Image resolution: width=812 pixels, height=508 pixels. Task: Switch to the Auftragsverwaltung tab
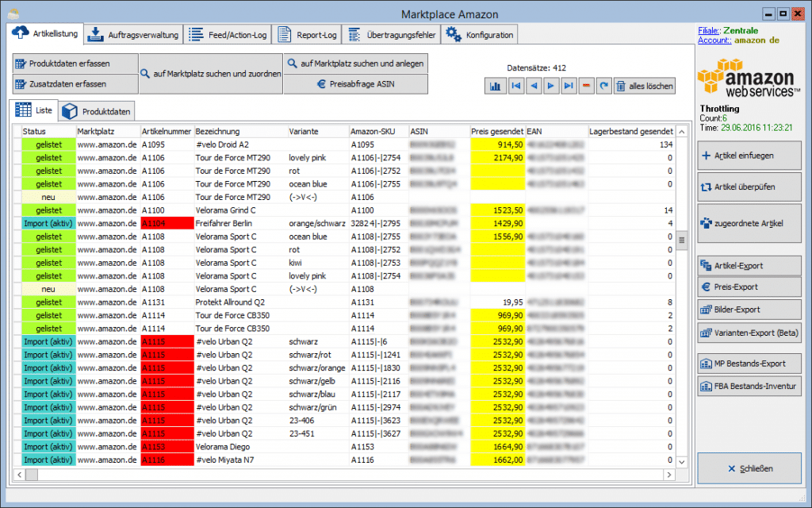tap(134, 35)
